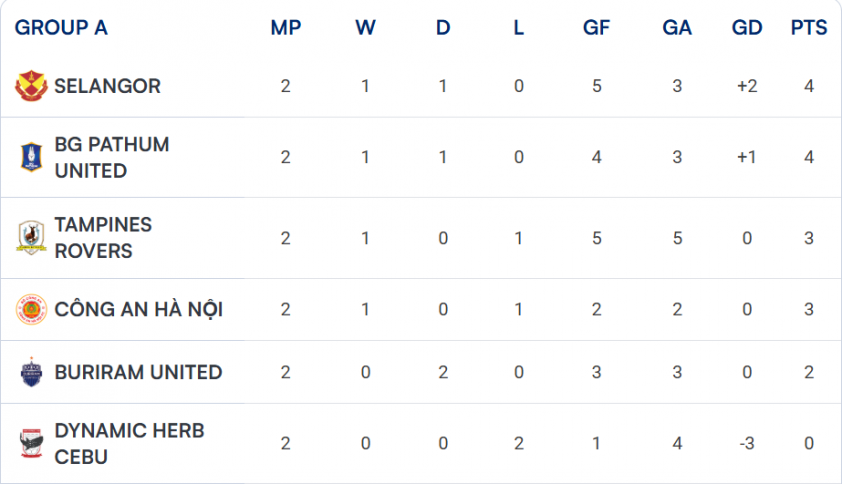Click the Group A table heading
This screenshot has height=484, width=842.
coord(61,28)
